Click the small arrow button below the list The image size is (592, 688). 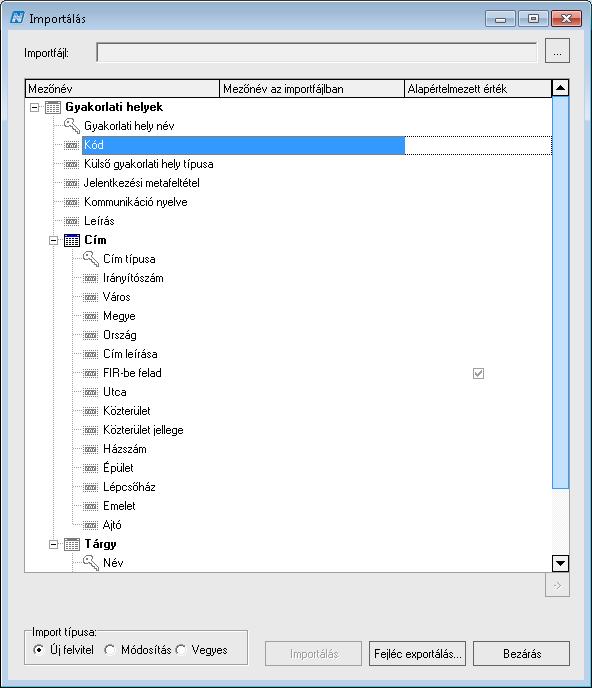[x=557, y=585]
